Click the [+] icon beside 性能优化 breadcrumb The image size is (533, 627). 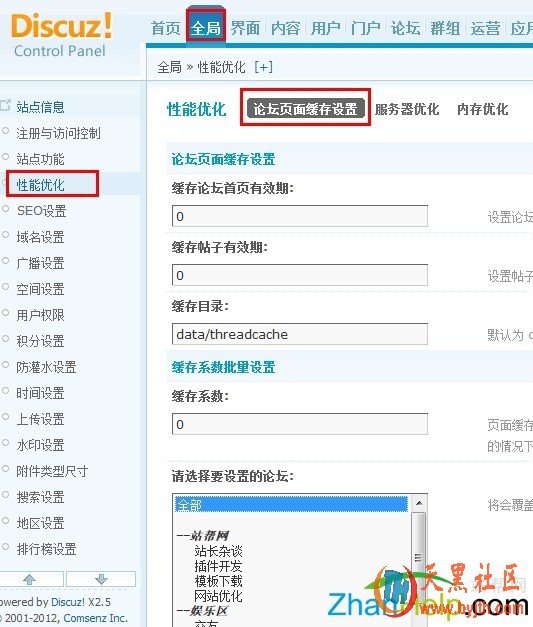pyautogui.click(x=264, y=67)
